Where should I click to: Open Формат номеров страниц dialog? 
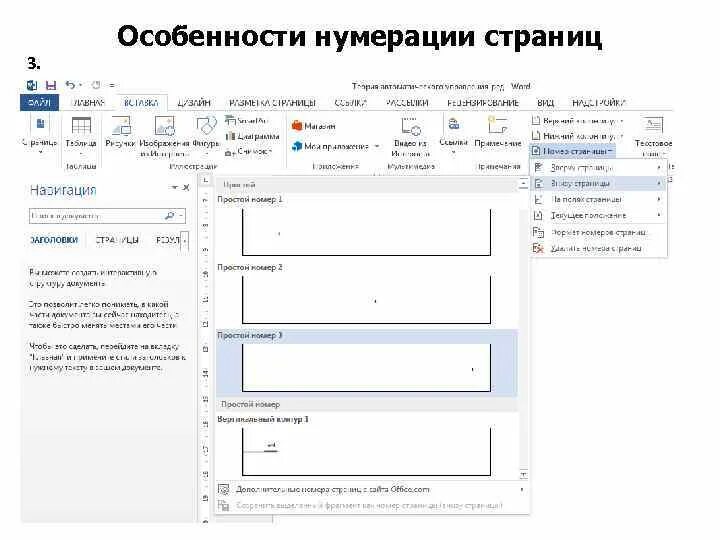point(598,232)
